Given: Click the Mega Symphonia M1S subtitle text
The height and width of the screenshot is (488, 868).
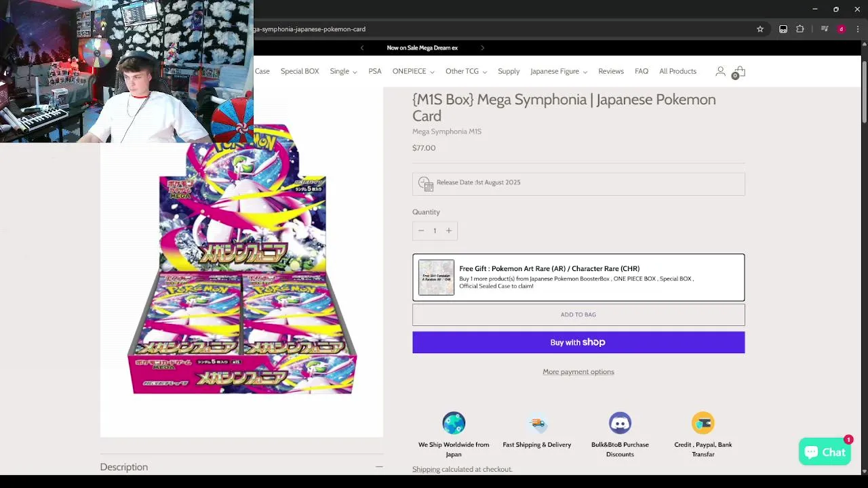Looking at the screenshot, I should click(447, 131).
